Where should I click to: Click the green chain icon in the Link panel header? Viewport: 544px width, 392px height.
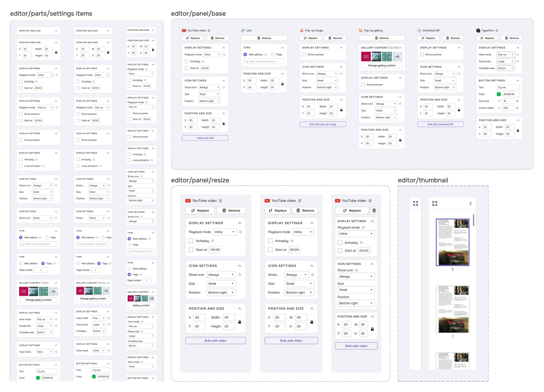point(243,30)
